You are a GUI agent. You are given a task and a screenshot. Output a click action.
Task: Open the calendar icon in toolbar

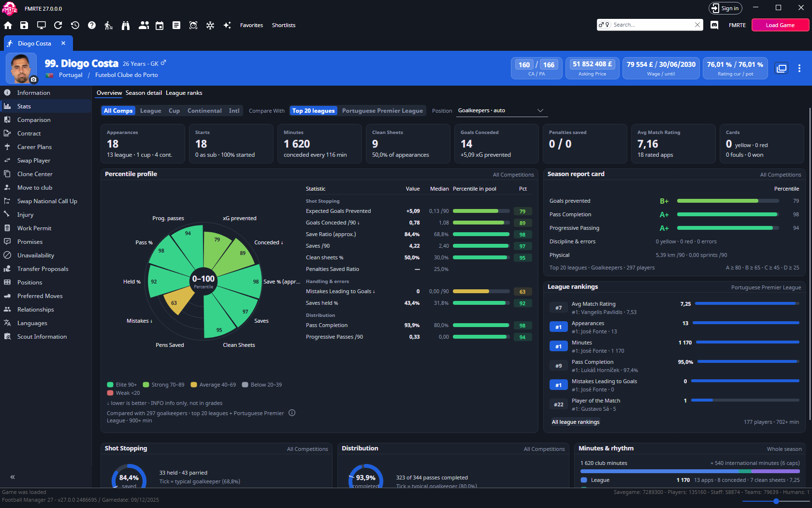159,25
